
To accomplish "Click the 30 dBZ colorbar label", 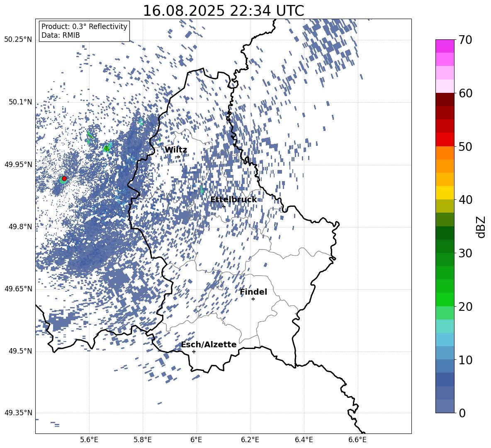I will click(465, 253).
